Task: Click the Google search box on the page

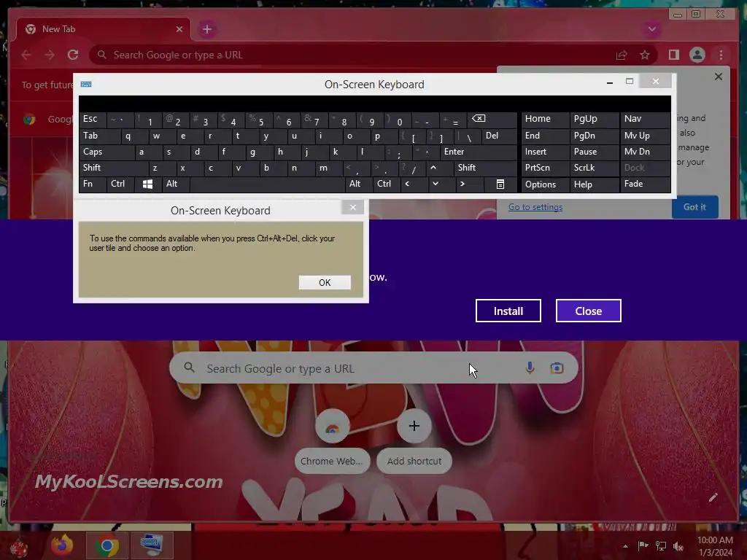Action: 373,368
